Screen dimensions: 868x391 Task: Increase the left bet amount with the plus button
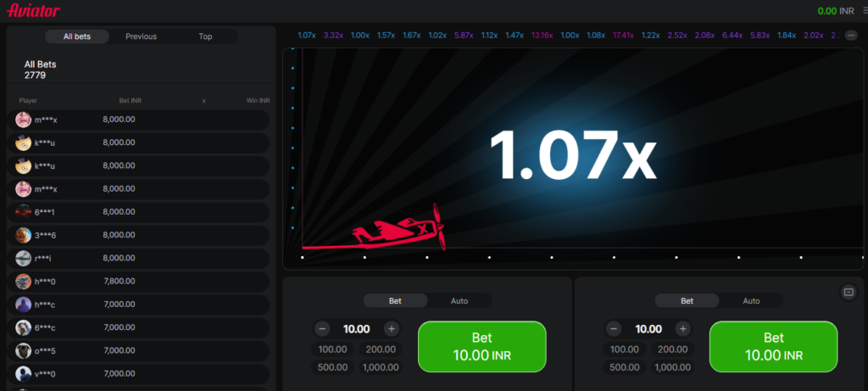[391, 328]
